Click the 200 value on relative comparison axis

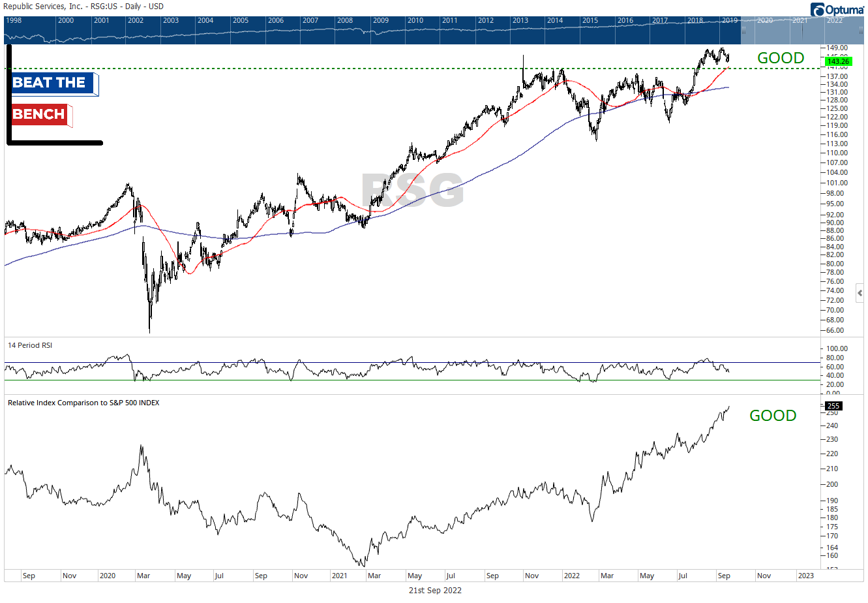pyautogui.click(x=832, y=484)
